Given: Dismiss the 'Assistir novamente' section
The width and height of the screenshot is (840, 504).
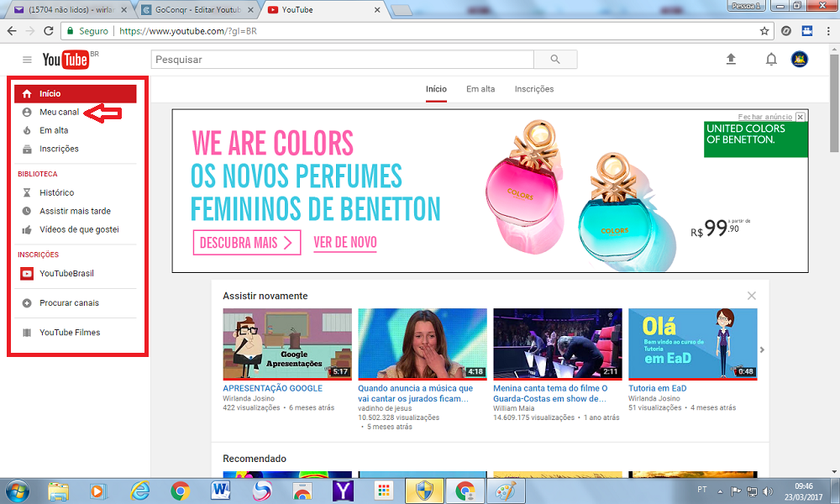Looking at the screenshot, I should click(751, 296).
